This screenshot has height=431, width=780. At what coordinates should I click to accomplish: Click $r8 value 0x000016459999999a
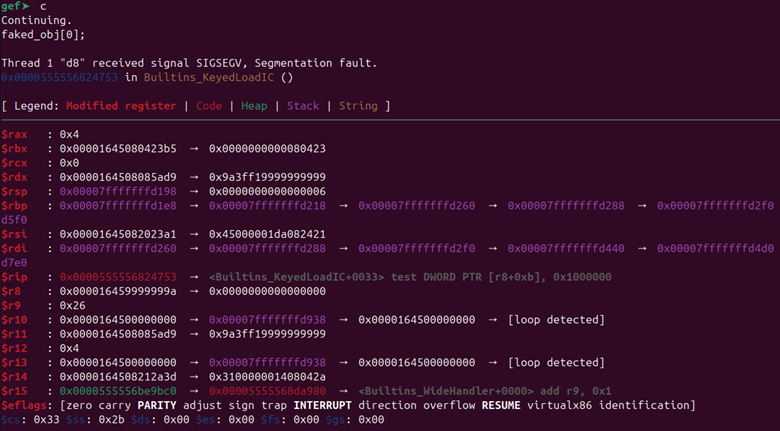[x=118, y=291]
